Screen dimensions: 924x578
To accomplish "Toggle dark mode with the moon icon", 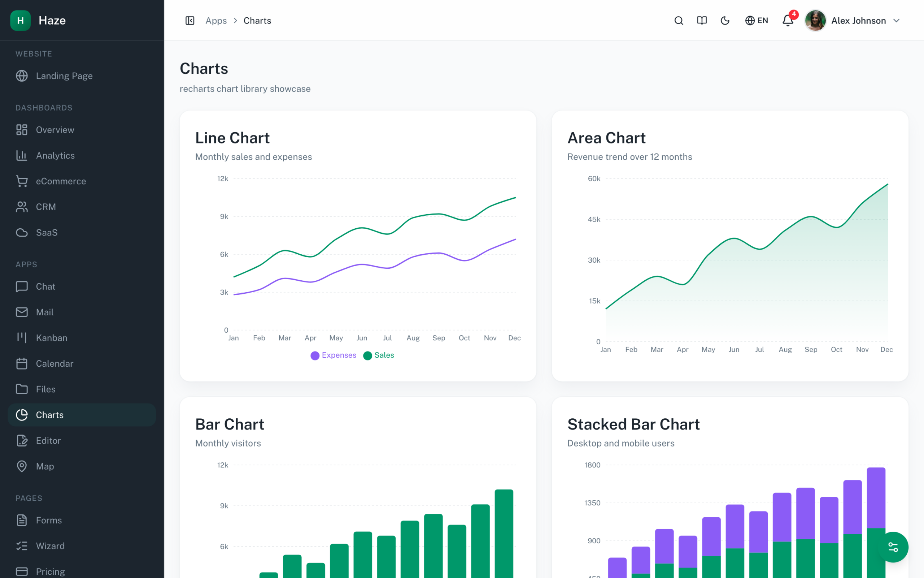I will [725, 21].
